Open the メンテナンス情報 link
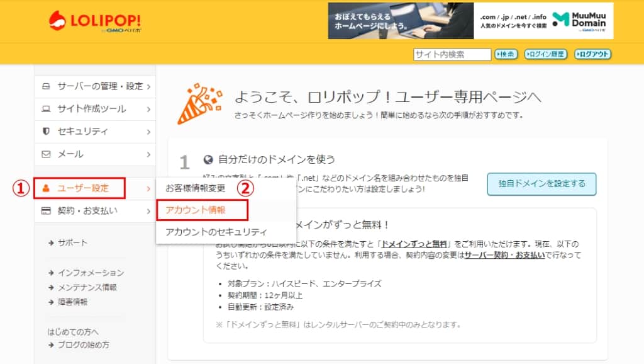The width and height of the screenshot is (644, 364). (87, 287)
